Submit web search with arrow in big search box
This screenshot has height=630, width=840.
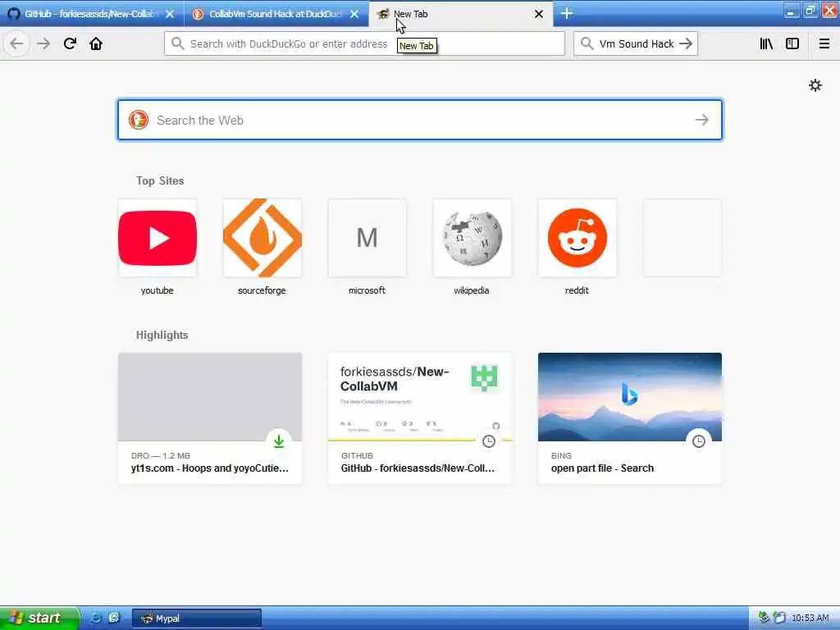[x=702, y=120]
